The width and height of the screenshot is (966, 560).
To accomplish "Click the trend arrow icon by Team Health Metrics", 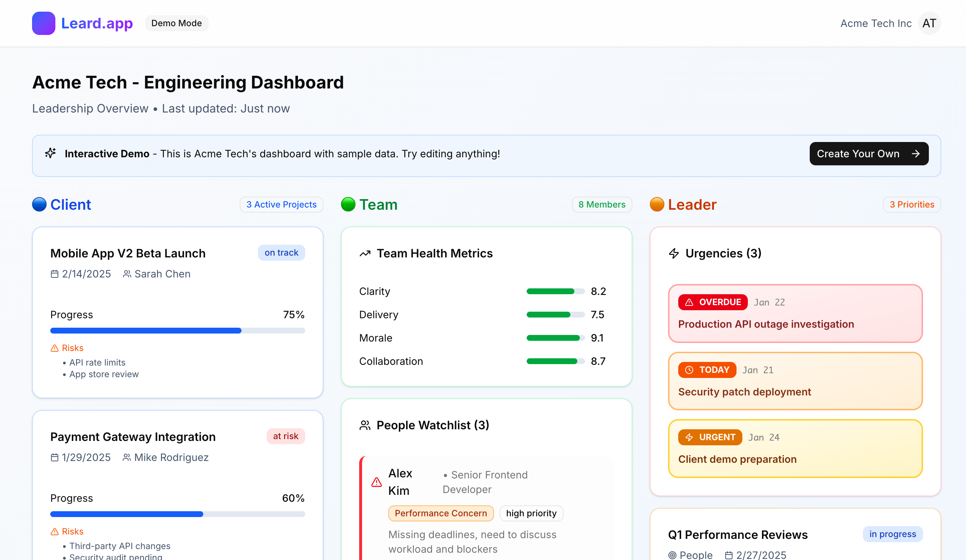I will [365, 253].
